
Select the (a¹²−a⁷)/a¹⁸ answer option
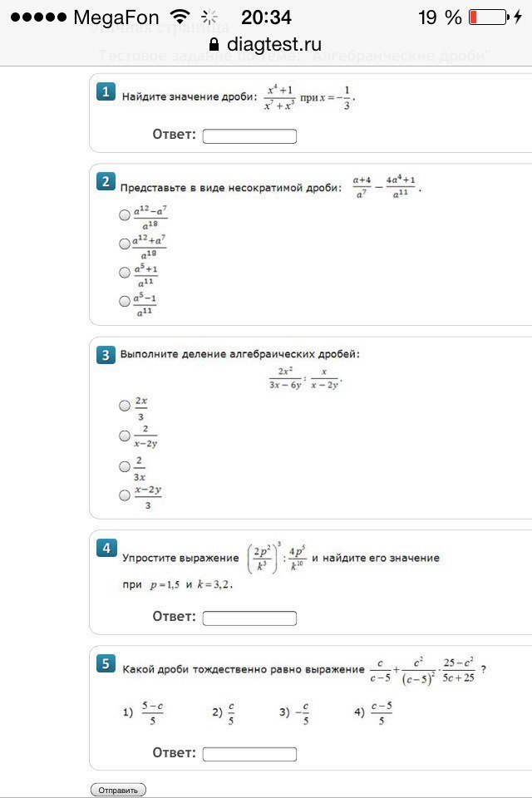coord(125,215)
